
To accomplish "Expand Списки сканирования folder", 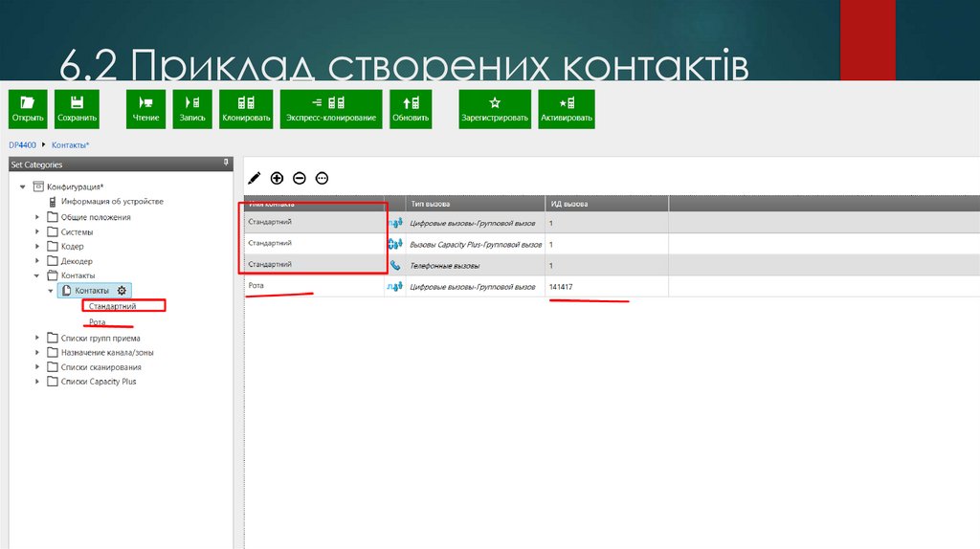I will (x=37, y=367).
